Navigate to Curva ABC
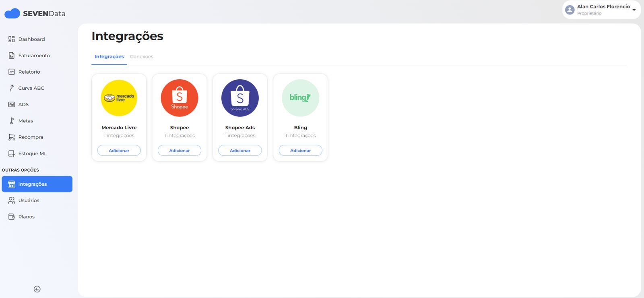644x298 pixels. click(x=37, y=88)
